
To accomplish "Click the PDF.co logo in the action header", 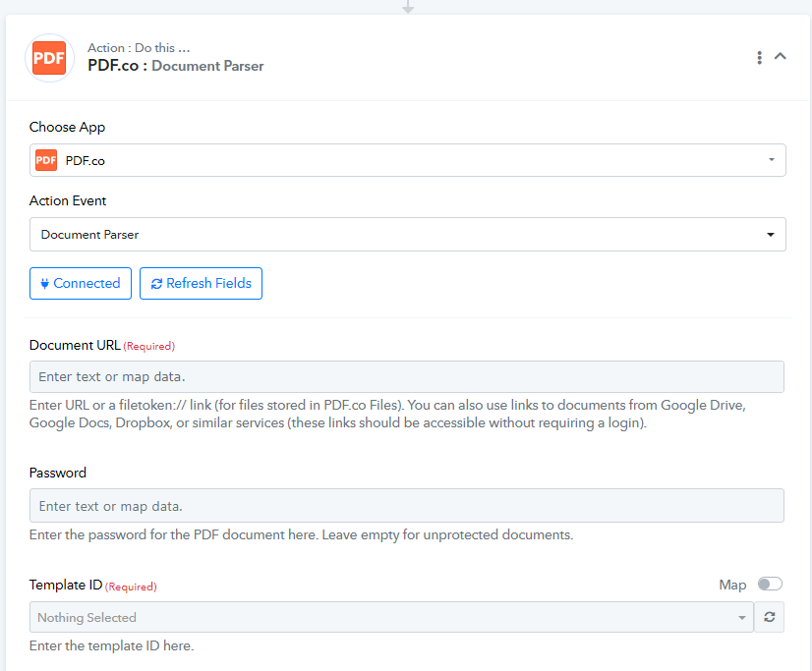I will pyautogui.click(x=49, y=58).
